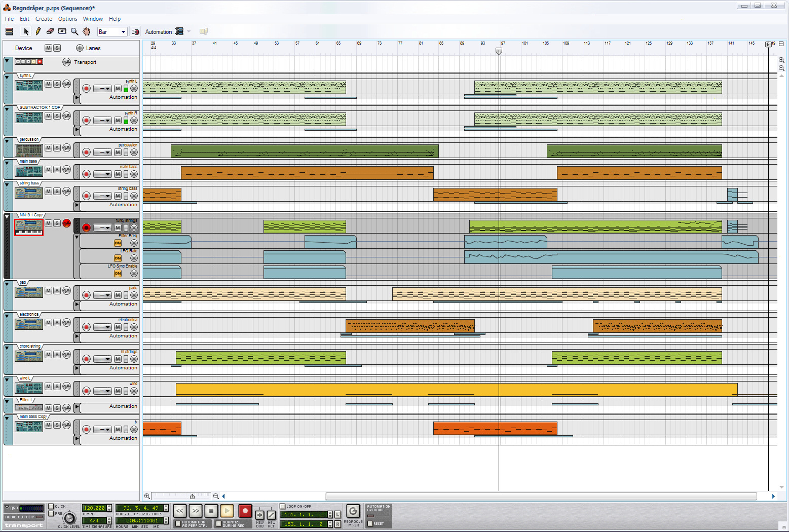Click the horizontal zoom slider handle

tap(192, 497)
